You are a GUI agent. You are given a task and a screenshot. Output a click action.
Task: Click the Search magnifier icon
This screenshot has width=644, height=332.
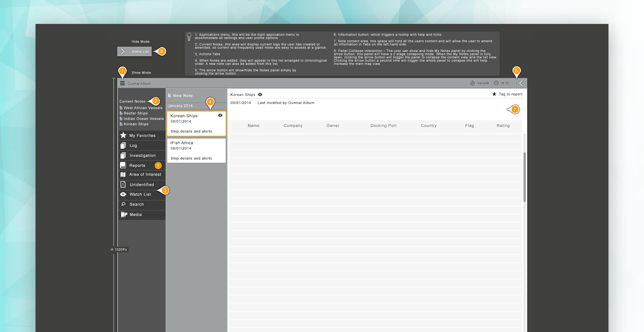123,204
